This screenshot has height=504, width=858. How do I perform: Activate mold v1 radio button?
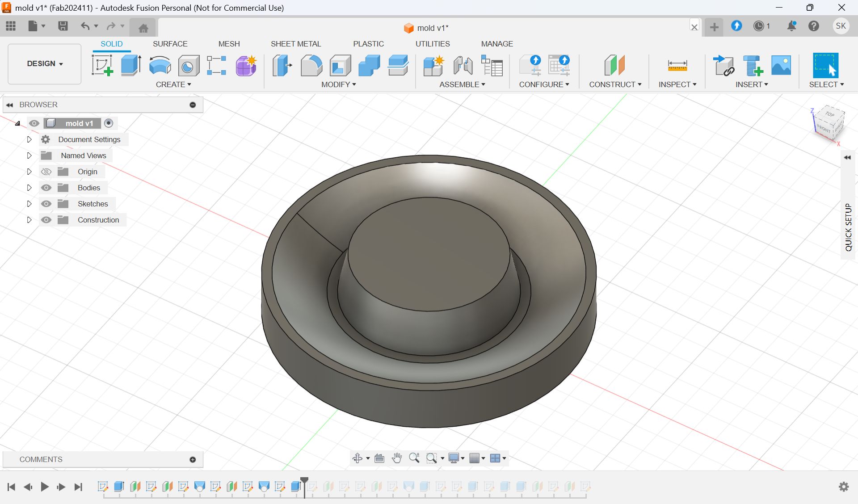click(109, 123)
